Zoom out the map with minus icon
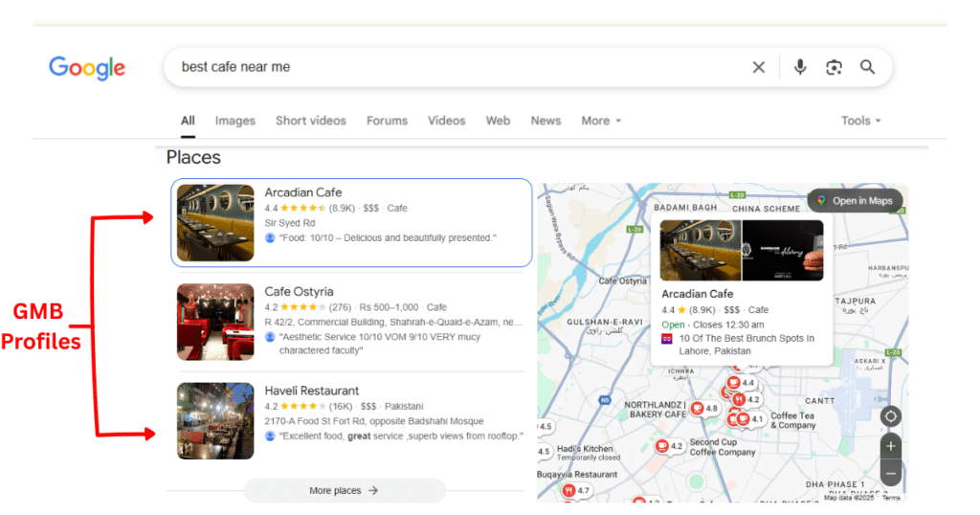 coord(891,473)
